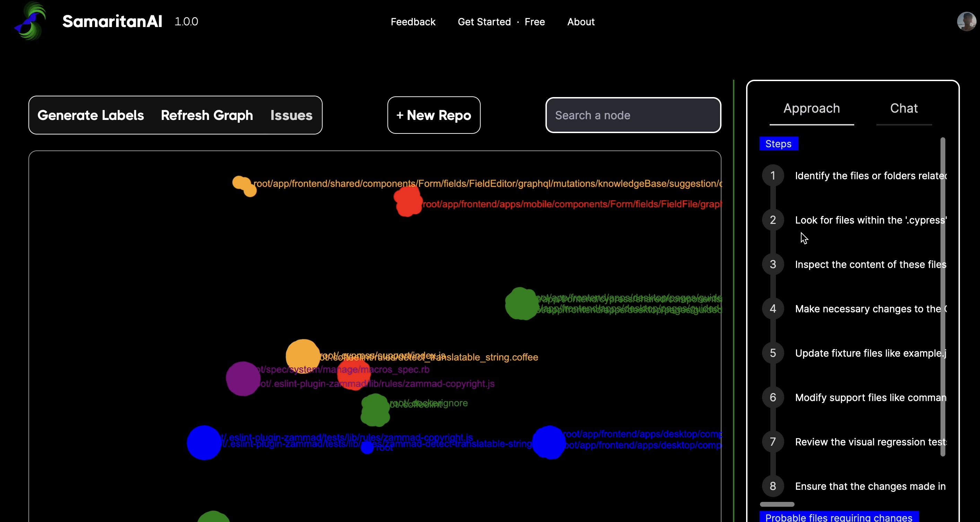Click the small blue root node
Screen dimensions: 980x522
(x=367, y=447)
